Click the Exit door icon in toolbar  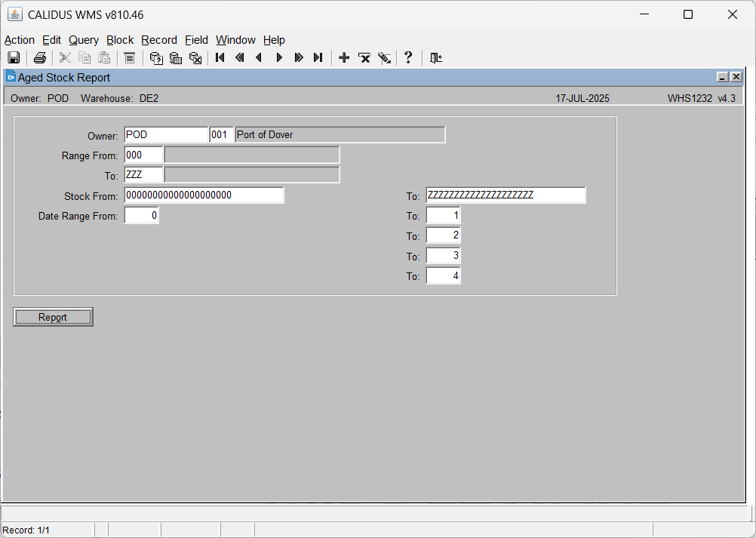click(436, 58)
